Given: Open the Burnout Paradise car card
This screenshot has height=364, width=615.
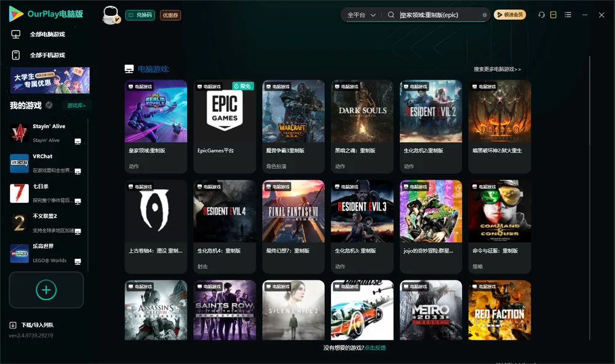Looking at the screenshot, I should point(362,310).
